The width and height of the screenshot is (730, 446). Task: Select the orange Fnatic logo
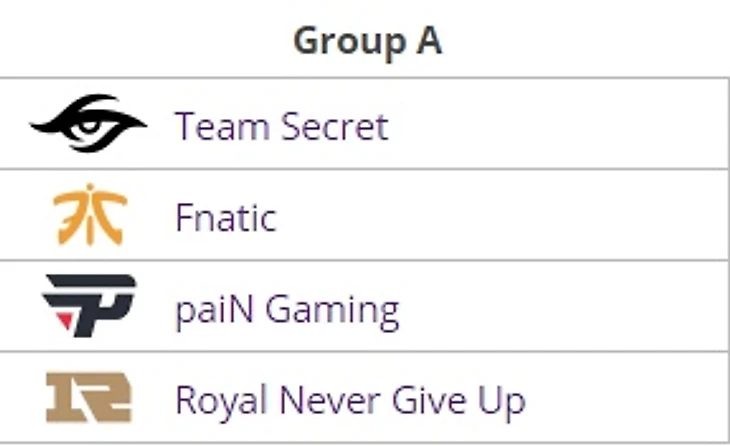pos(90,215)
